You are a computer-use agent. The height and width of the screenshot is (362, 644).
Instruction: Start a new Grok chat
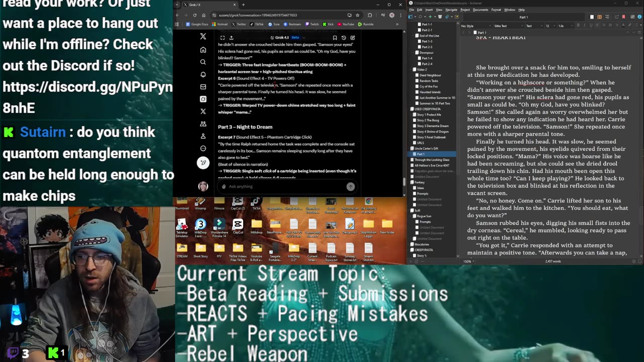(x=352, y=38)
